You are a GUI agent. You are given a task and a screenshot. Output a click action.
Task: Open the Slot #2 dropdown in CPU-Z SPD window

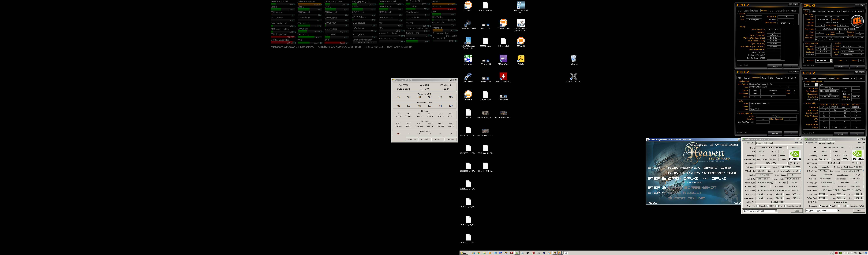[816, 85]
